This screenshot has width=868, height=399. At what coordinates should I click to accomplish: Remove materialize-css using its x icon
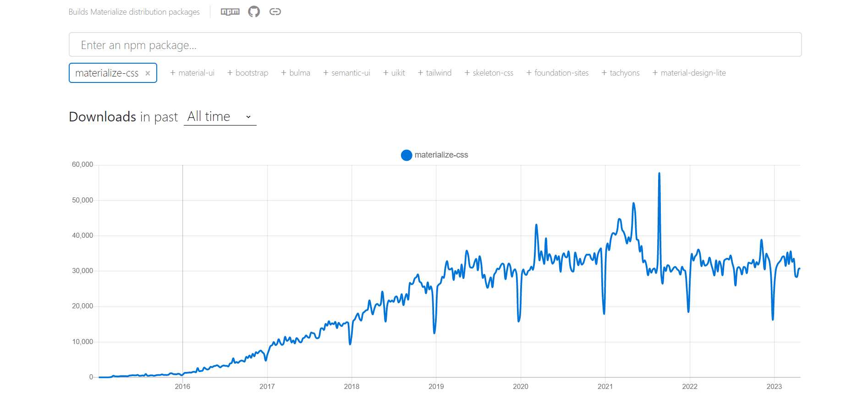tap(148, 72)
